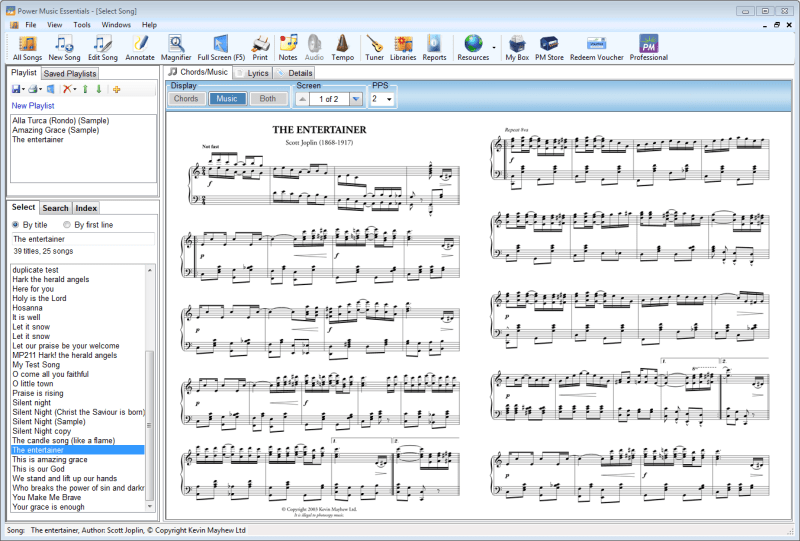The width and height of the screenshot is (800, 541).
Task: Toggle display to Chords mode
Action: pos(186,99)
